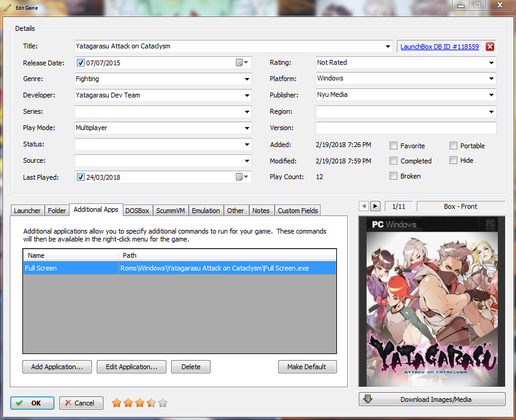Select the Additional Apps tab
Viewport: 516px width, 420px height.
point(96,209)
